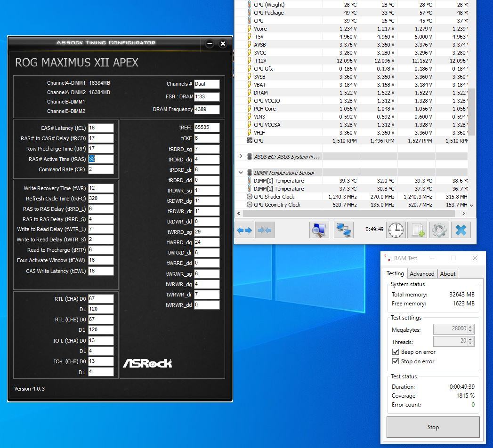The image size is (493, 448).
Task: Click the clock icon beside GPU Geometry Clock
Action: pos(250,205)
